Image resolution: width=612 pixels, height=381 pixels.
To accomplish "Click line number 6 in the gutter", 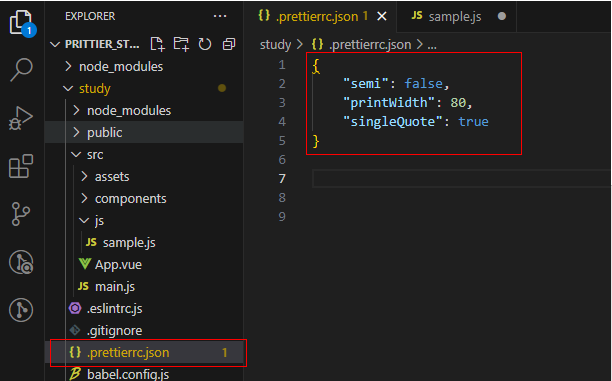I will (x=282, y=159).
